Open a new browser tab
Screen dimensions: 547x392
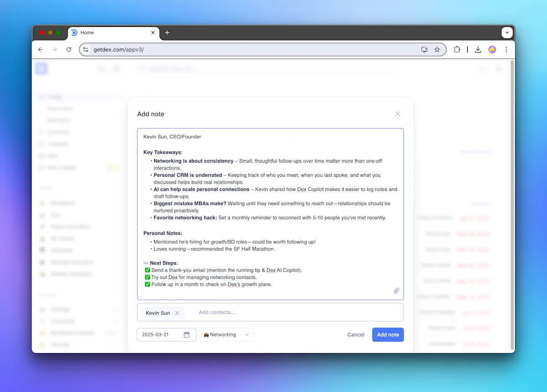coord(167,33)
